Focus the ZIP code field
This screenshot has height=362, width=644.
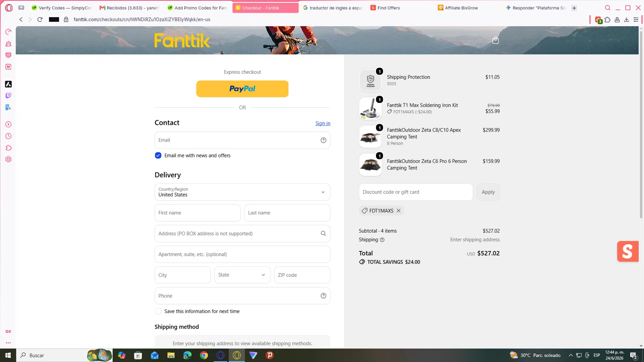click(302, 275)
